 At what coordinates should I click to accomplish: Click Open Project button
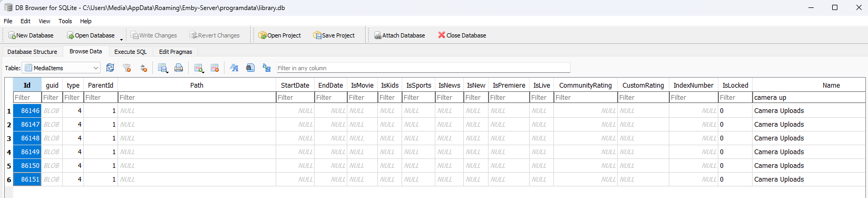280,35
